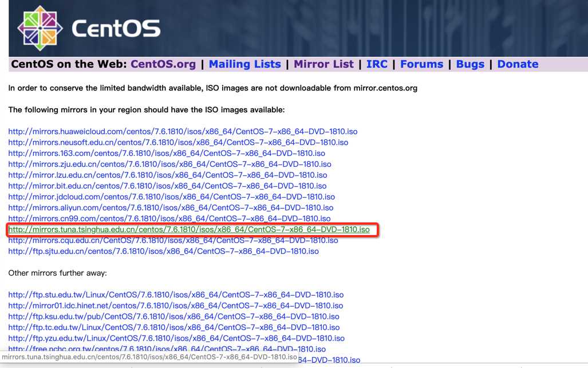This screenshot has height=368, width=588.
Task: Download ISO from ftp.sjtu.edu.cn
Action: [x=164, y=251]
